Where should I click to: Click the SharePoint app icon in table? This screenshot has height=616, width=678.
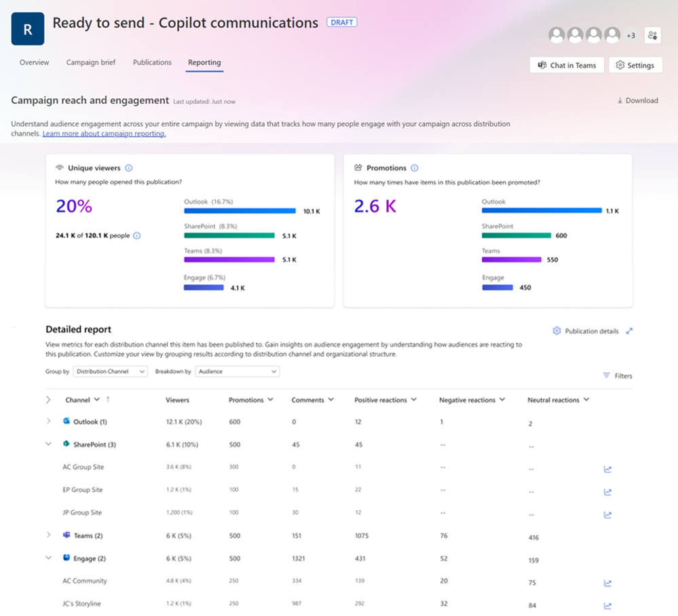point(67,444)
